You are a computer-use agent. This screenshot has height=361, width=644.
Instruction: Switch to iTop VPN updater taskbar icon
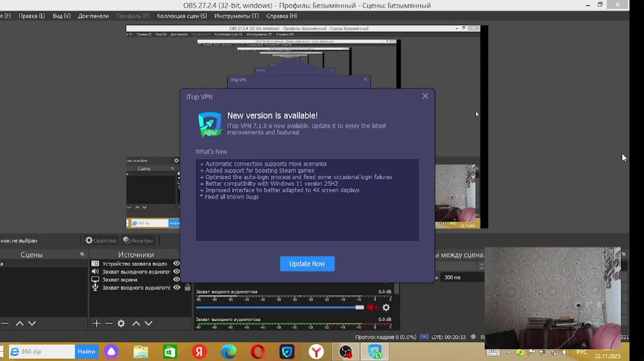coord(375,352)
